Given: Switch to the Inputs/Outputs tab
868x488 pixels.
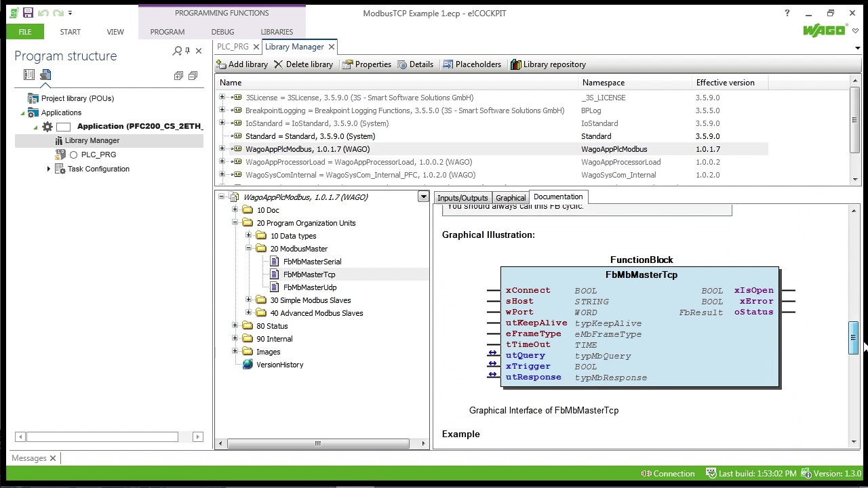Looking at the screenshot, I should 462,198.
